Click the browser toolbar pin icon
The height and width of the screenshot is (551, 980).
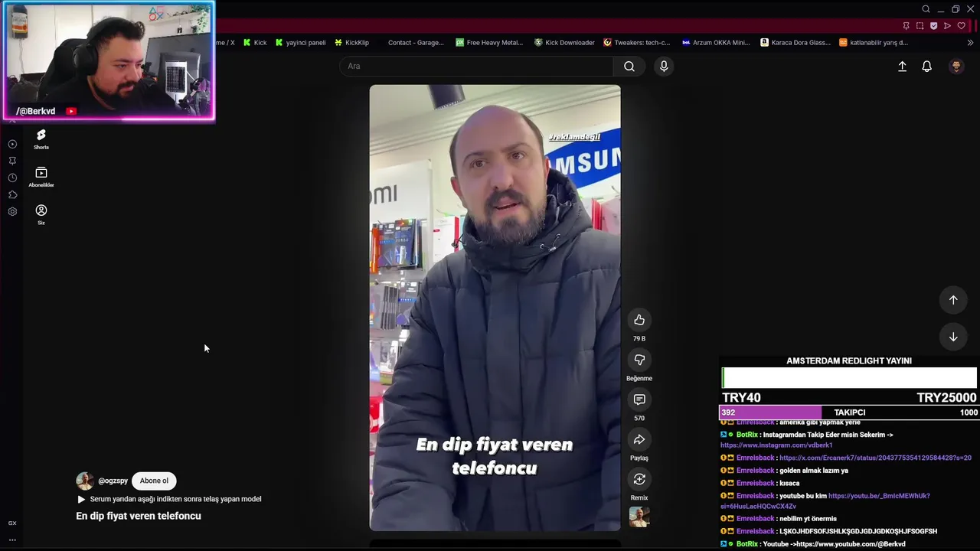(x=906, y=26)
